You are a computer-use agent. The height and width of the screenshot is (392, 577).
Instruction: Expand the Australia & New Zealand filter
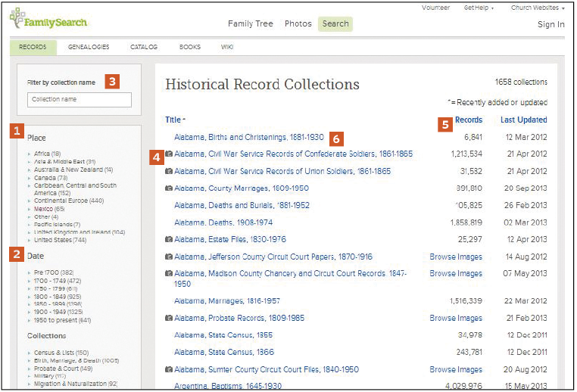point(29,170)
